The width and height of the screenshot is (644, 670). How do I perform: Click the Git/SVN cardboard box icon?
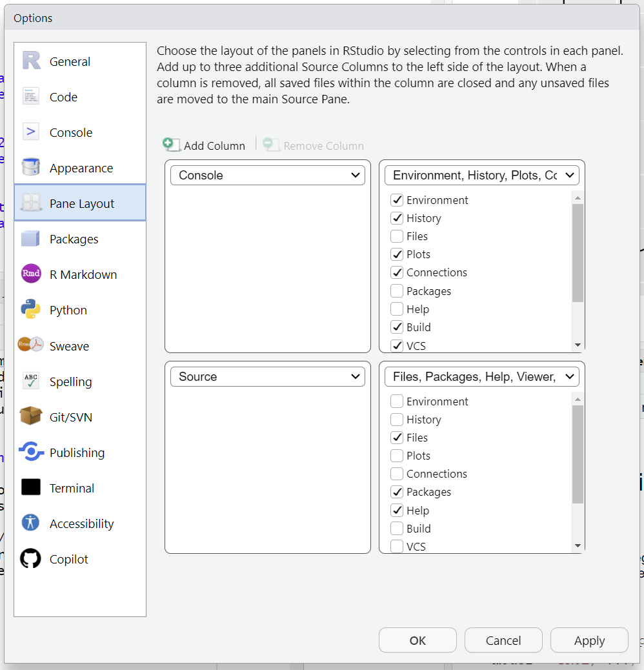(x=31, y=416)
